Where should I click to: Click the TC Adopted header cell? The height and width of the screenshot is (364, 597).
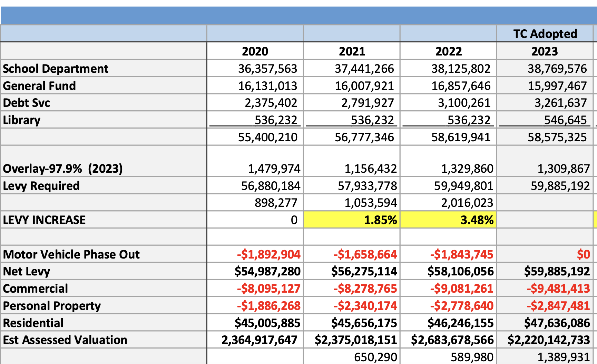click(545, 34)
